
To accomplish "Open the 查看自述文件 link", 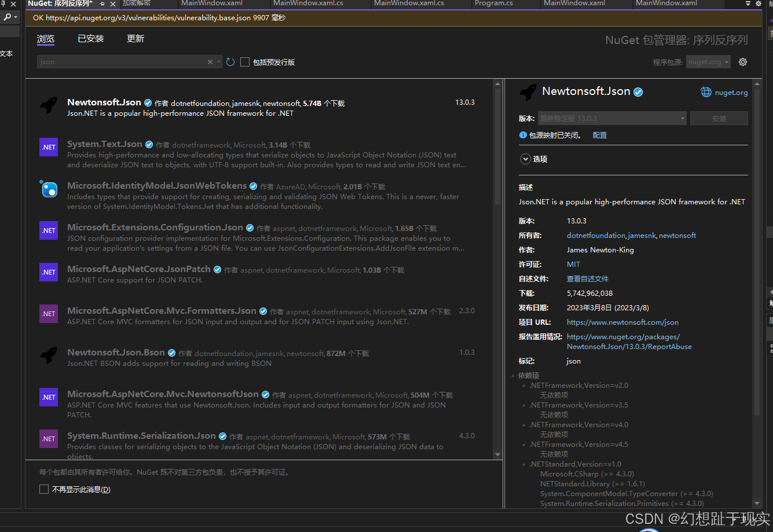I will click(x=588, y=278).
